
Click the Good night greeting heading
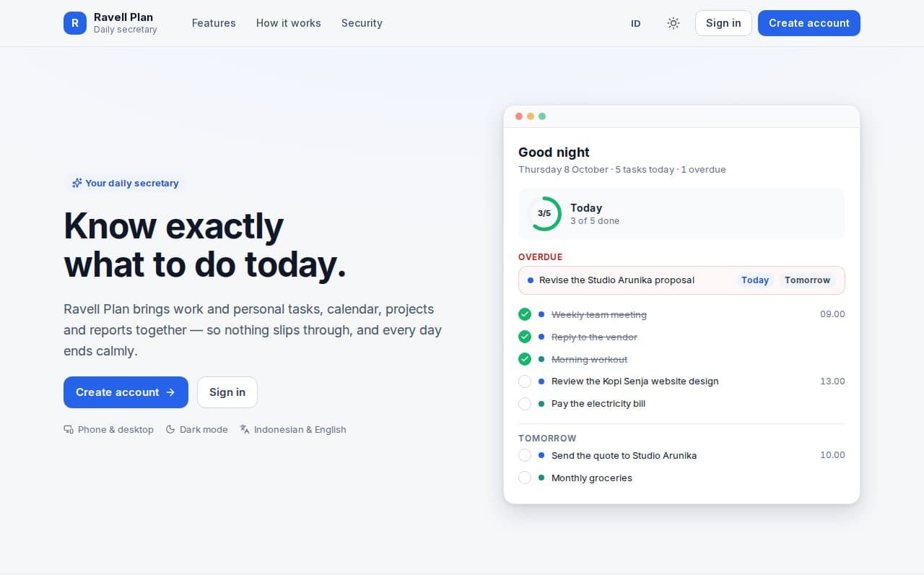tap(554, 152)
